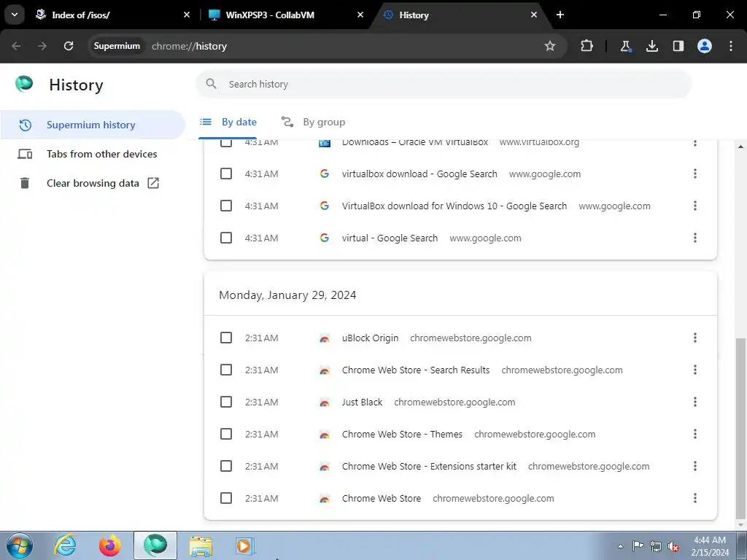Screen dimensions: 747x560
Task: Close the WinXPSP3 - CollabVM tab
Action: pyautogui.click(x=360, y=15)
